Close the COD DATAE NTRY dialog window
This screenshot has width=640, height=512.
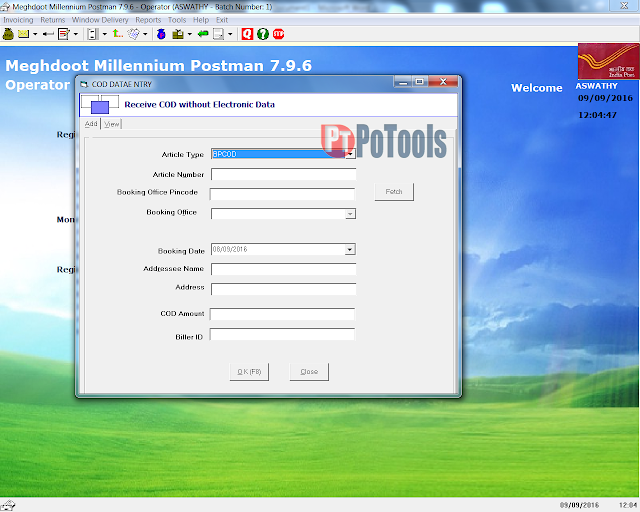(443, 82)
